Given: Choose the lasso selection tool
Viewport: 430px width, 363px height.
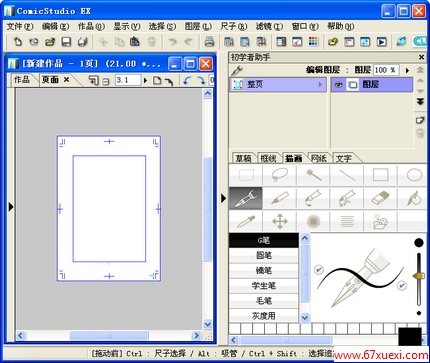Looking at the screenshot, I should point(279,174).
